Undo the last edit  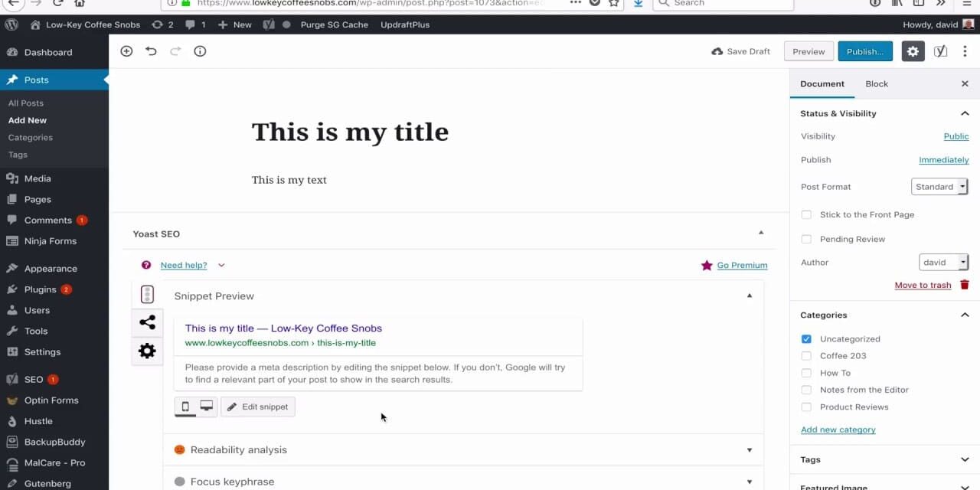pyautogui.click(x=151, y=51)
